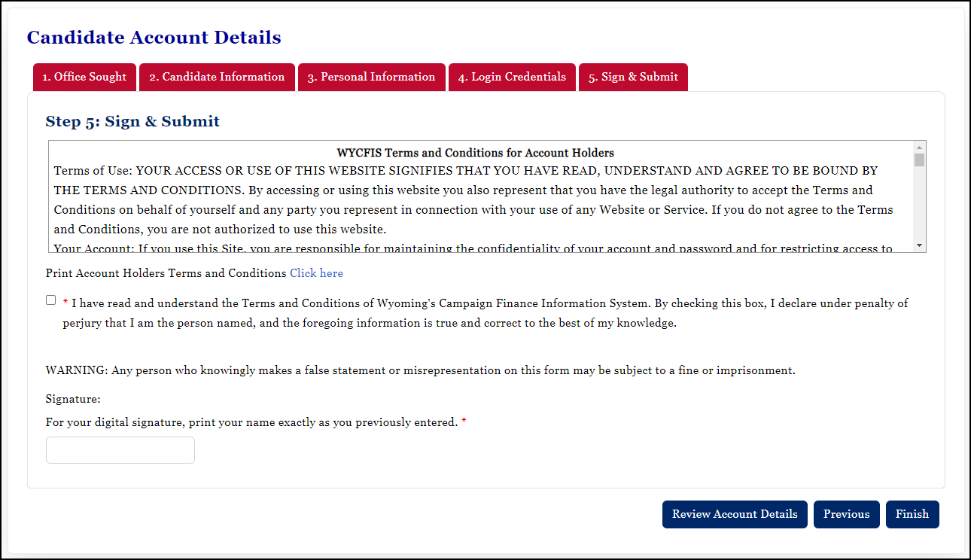Select the Login Credentials tab
The height and width of the screenshot is (560, 971).
[512, 77]
